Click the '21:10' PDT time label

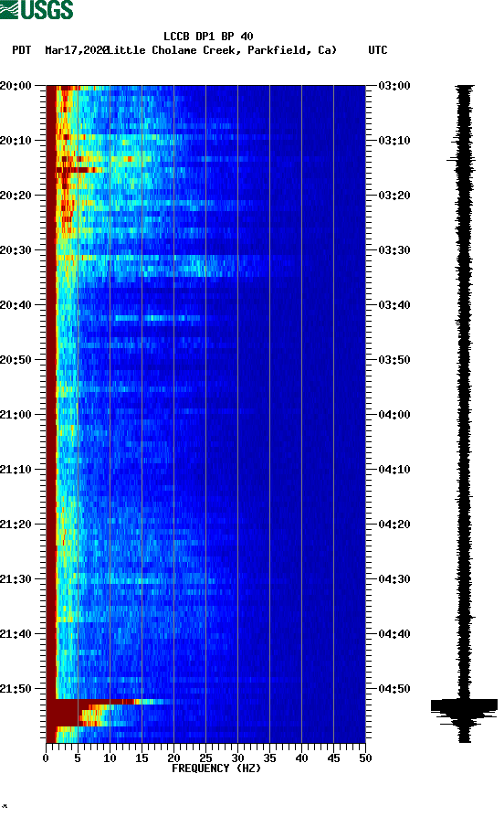point(16,470)
